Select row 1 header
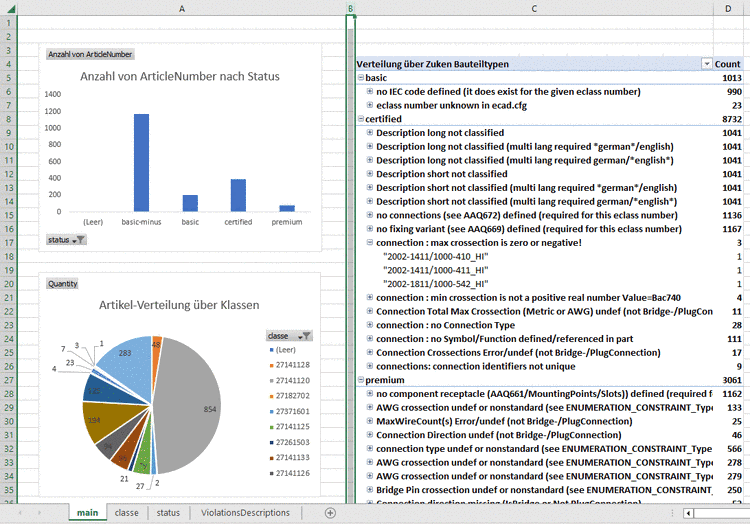Image resolution: width=750 pixels, height=524 pixels. [x=8, y=22]
